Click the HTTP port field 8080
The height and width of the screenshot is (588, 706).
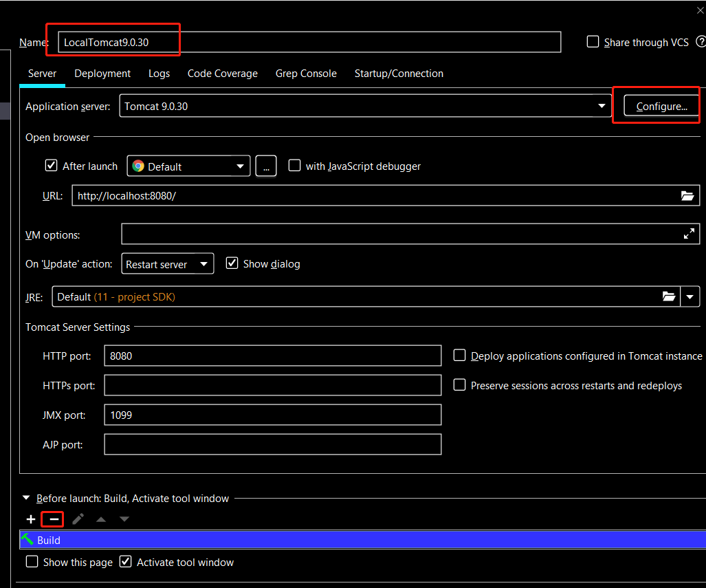click(x=272, y=356)
